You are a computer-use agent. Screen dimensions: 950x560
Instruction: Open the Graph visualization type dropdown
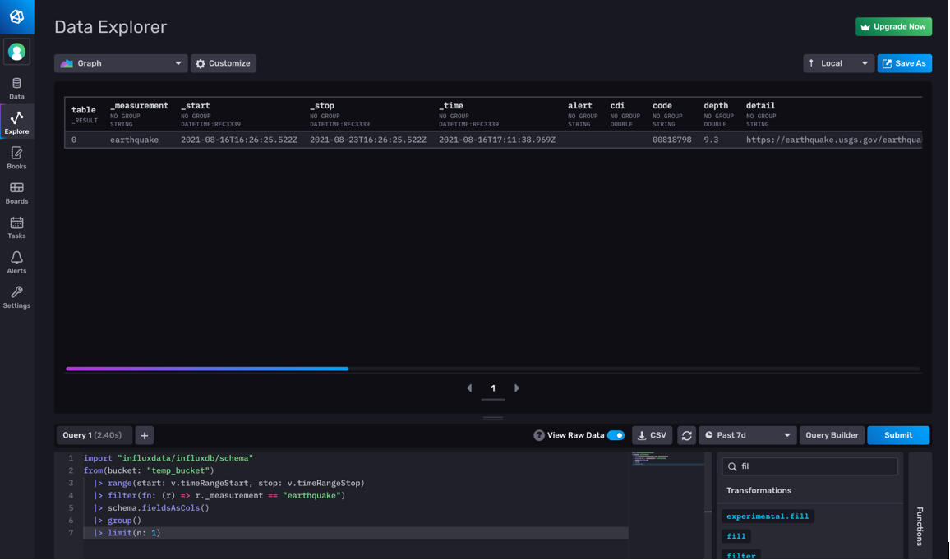pos(121,62)
